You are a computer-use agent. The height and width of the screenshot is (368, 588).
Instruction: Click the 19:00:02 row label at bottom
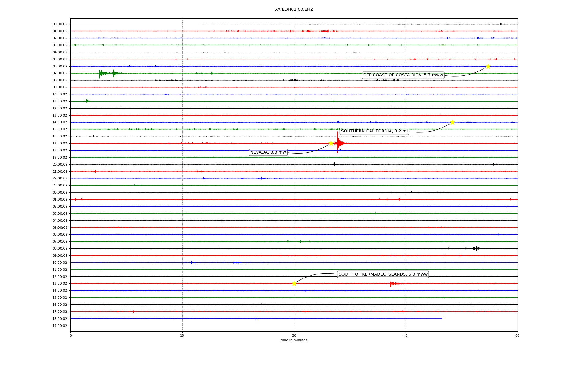[60, 326]
